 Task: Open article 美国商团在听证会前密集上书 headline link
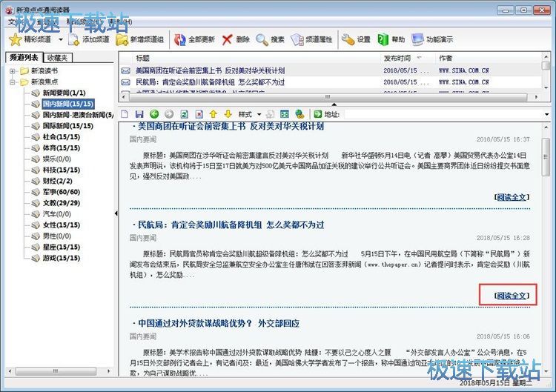point(231,126)
